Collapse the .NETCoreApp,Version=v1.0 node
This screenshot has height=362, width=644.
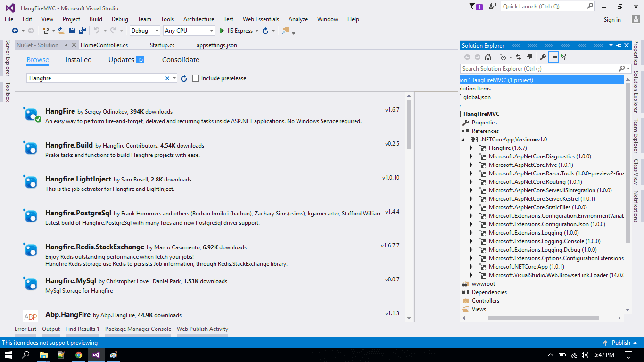tap(463, 140)
